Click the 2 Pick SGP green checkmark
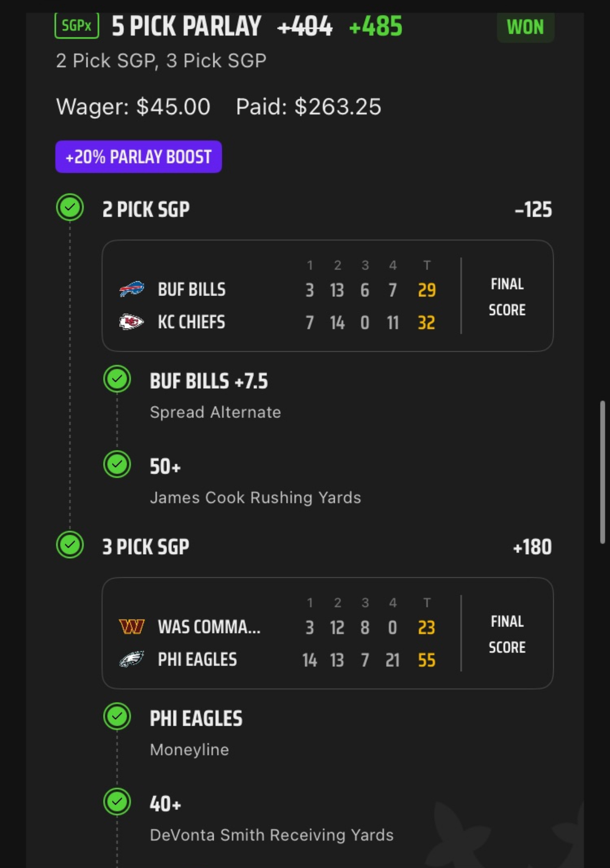This screenshot has width=610, height=868. coord(70,208)
